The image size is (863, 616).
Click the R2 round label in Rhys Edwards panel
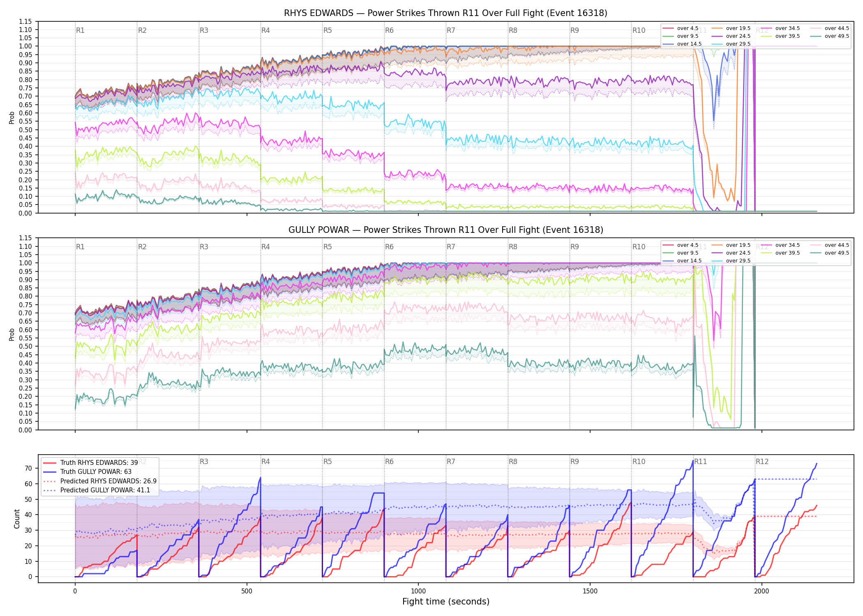tap(142, 30)
